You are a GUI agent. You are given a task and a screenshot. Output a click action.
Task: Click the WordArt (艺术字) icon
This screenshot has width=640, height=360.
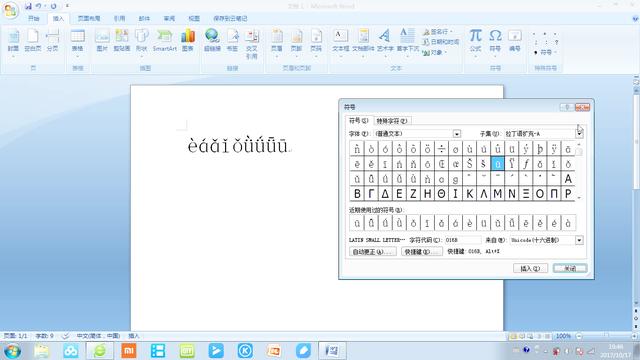pos(385,40)
